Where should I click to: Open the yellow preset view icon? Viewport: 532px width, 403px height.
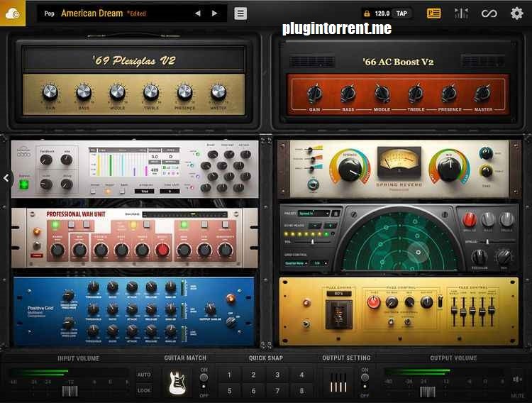(x=433, y=13)
